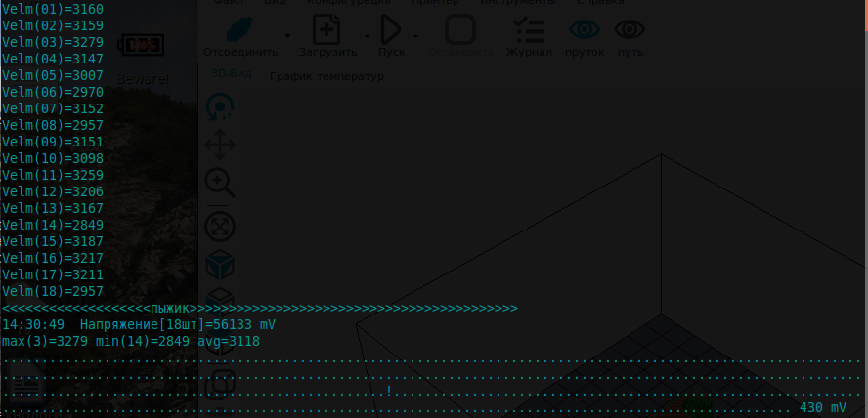Image resolution: width=868 pixels, height=418 pixels.
Task: Click the Beware! desktop label
Action: click(x=142, y=78)
